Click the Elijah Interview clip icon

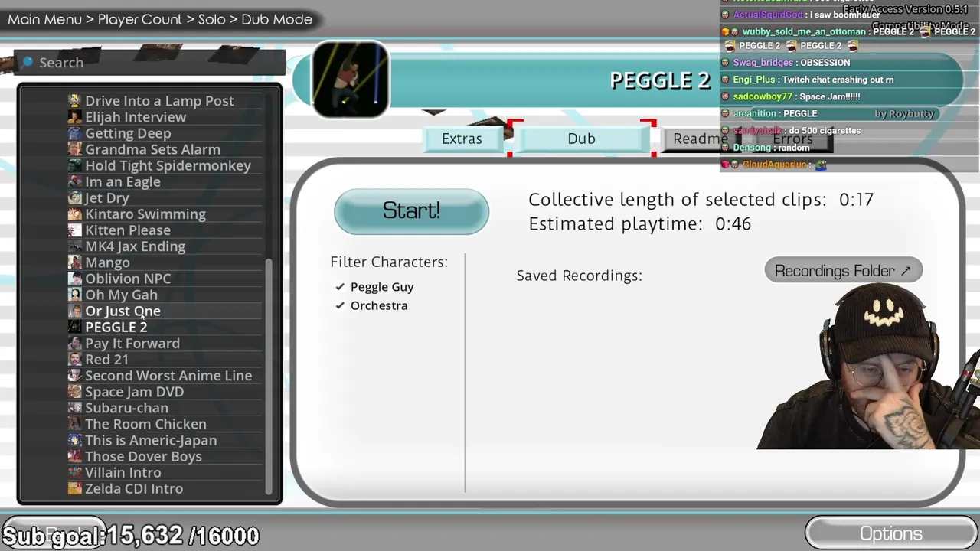(74, 117)
